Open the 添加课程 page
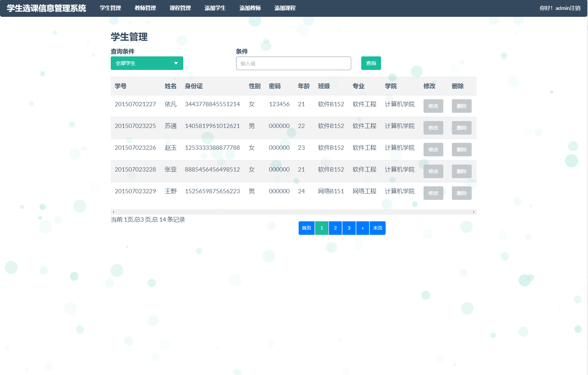This screenshot has width=588, height=375. click(x=285, y=8)
